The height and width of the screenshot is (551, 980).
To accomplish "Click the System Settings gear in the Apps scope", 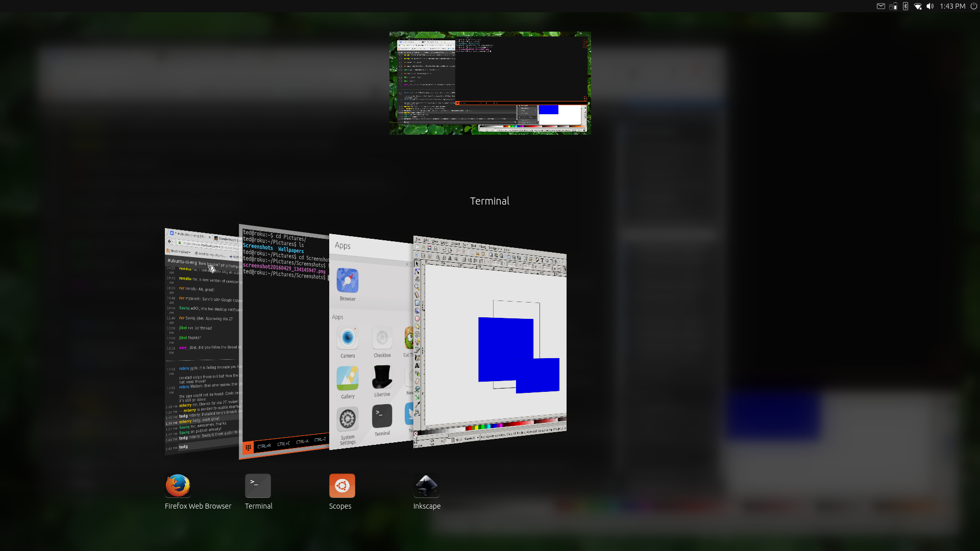I will (x=348, y=419).
